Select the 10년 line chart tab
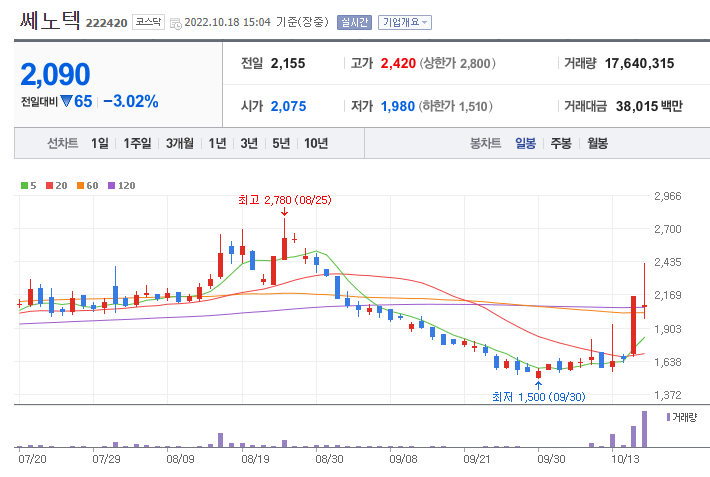Viewport: 710px width, 477px height. [x=316, y=143]
